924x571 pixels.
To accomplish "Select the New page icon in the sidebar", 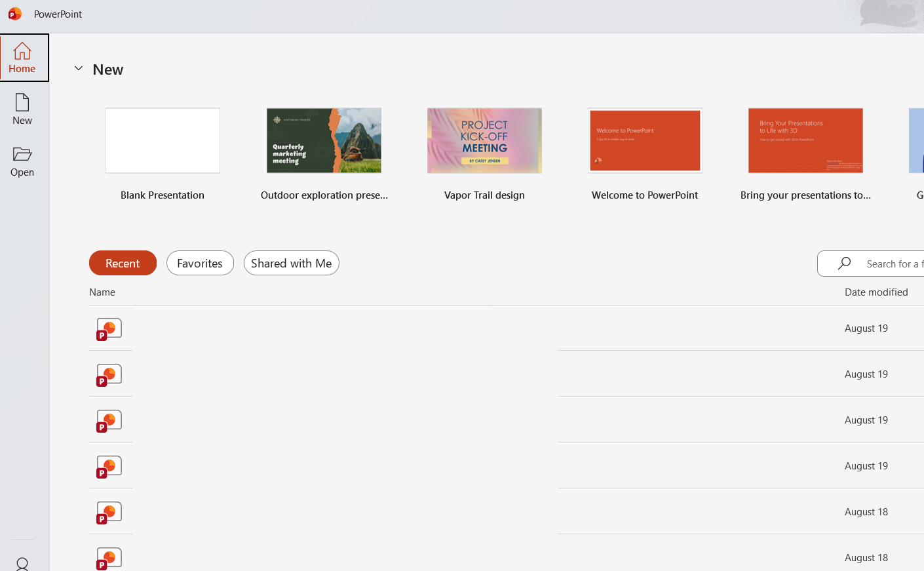I will pos(22,102).
